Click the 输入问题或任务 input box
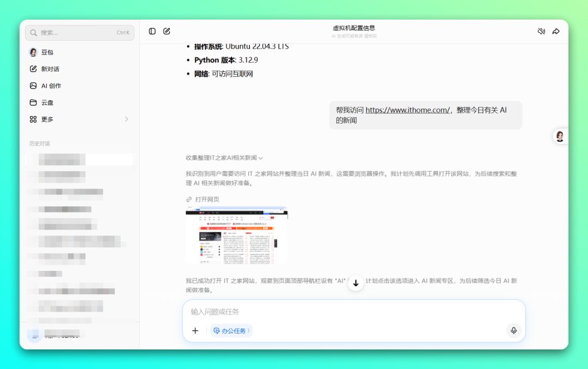The width and height of the screenshot is (588, 369). point(354,312)
